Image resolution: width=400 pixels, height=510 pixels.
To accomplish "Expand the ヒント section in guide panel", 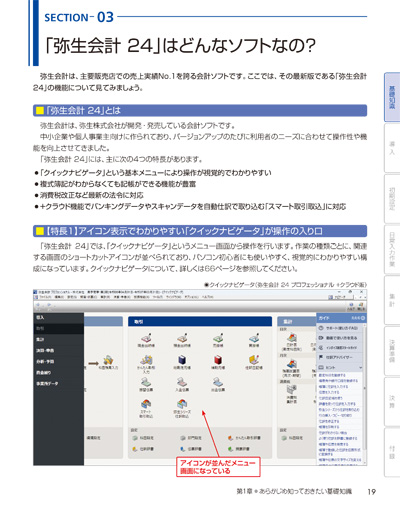I will [x=341, y=367].
